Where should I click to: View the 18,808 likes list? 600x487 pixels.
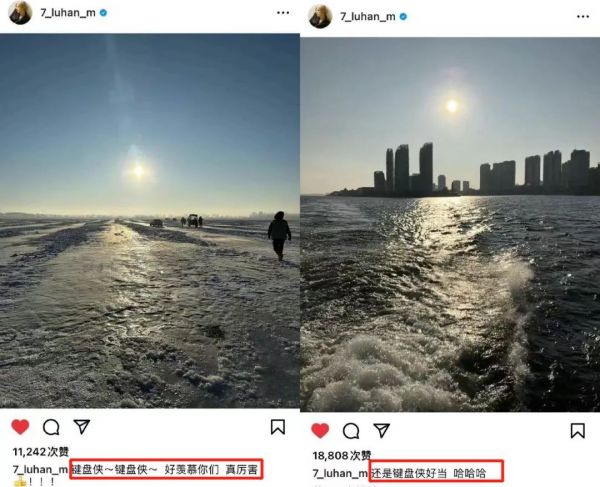(342, 456)
